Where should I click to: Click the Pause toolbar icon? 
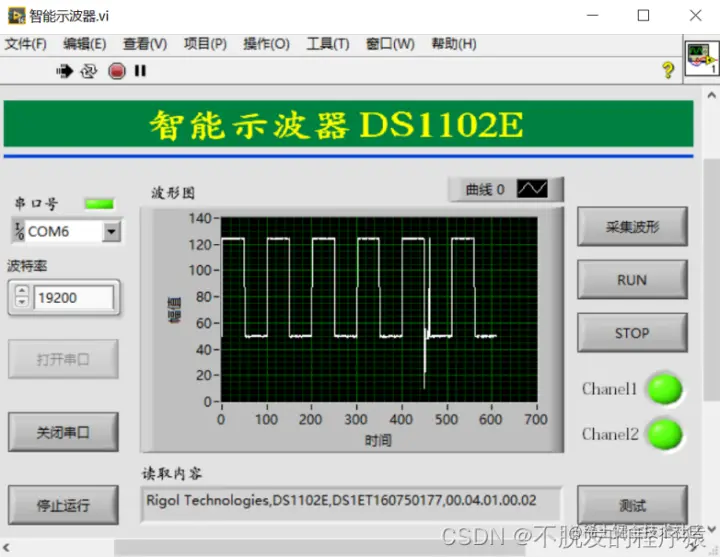(140, 71)
